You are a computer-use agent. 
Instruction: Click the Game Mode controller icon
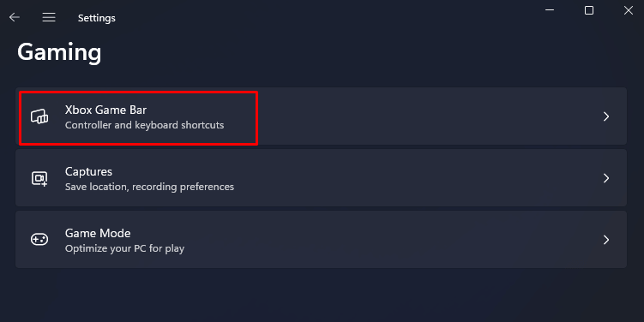(39, 240)
